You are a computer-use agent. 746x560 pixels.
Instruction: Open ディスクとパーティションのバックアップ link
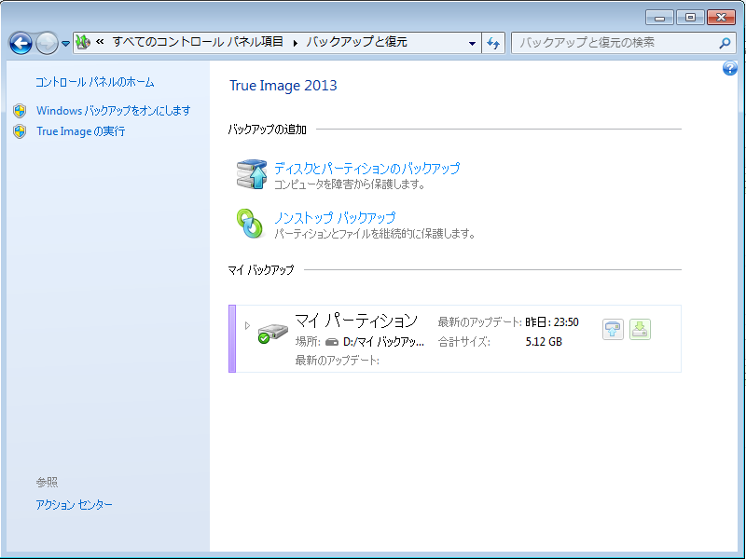[x=367, y=169]
